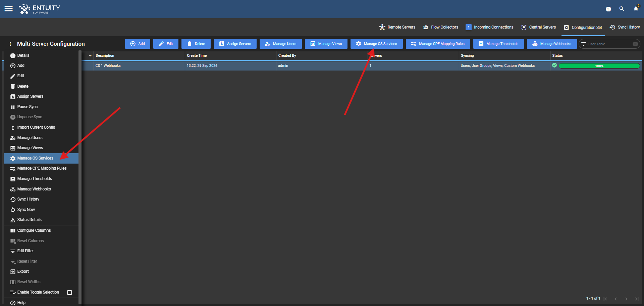Choose Configure Columns menu entry
The height and width of the screenshot is (306, 644).
41,230
